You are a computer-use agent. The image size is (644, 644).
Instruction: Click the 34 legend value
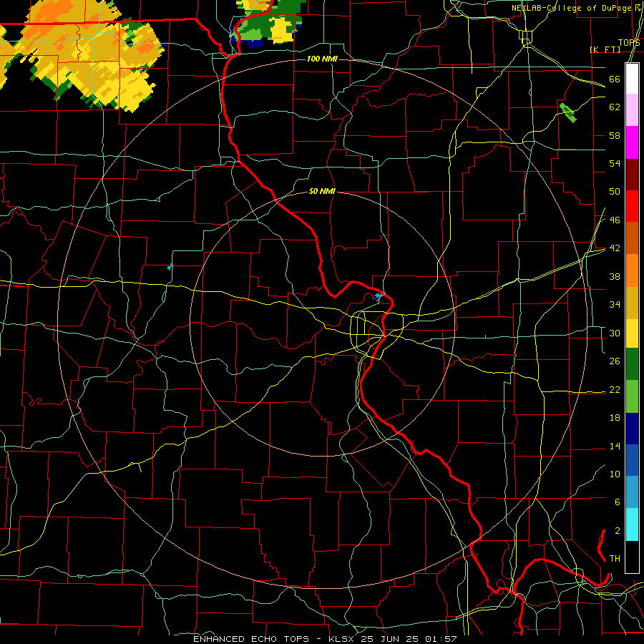click(615, 305)
